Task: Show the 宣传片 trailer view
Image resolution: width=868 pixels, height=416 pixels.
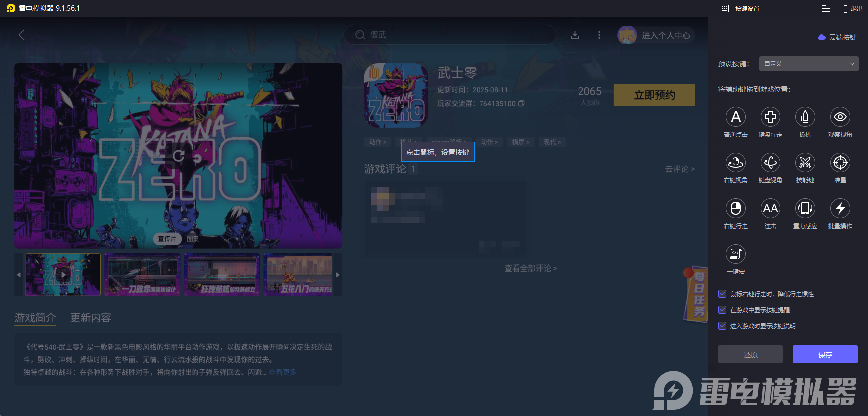Action: tap(167, 239)
